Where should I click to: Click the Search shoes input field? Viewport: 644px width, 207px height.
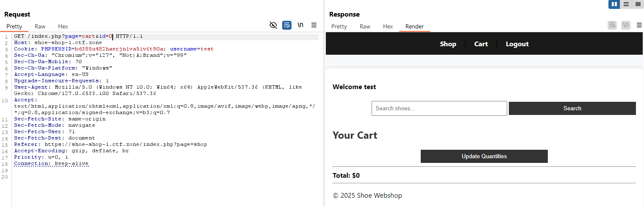(439, 108)
